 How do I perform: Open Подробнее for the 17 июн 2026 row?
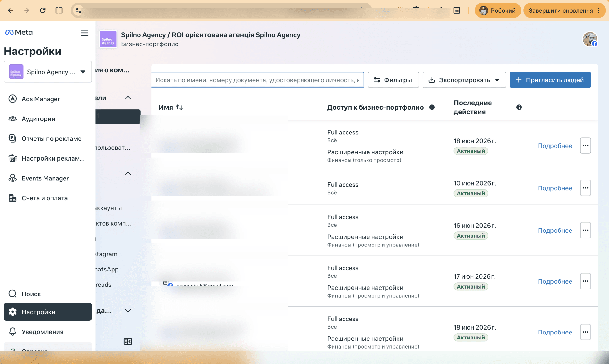(x=555, y=281)
